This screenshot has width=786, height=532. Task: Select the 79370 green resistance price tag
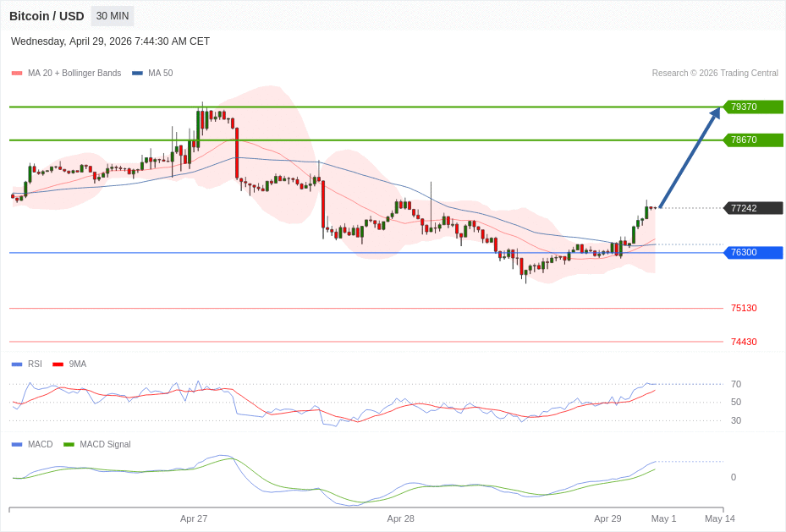coord(752,107)
